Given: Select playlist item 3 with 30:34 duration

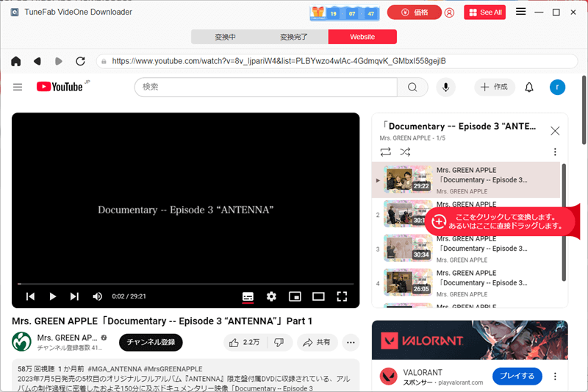Looking at the screenshot, I should pos(466,249).
